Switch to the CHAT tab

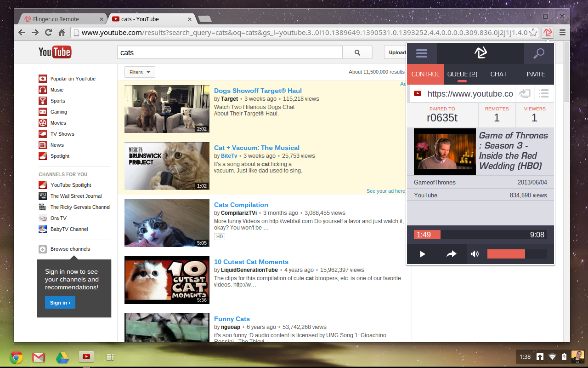498,74
